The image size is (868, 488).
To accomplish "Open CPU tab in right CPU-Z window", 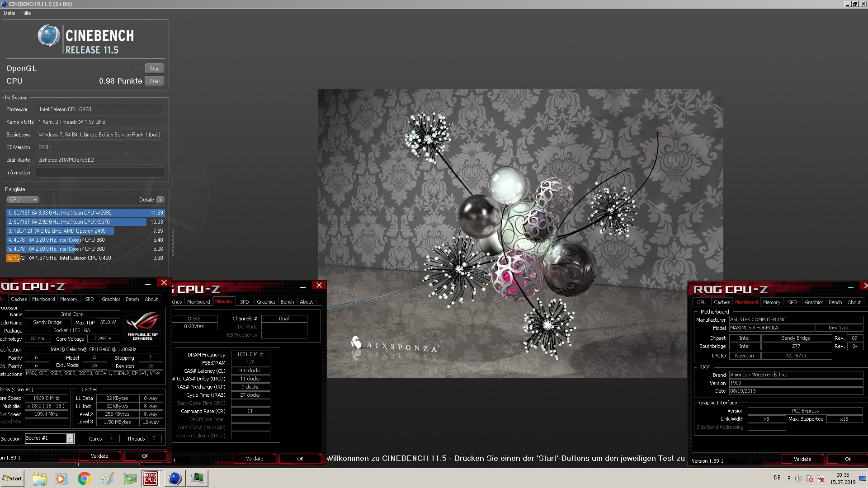I will (702, 302).
